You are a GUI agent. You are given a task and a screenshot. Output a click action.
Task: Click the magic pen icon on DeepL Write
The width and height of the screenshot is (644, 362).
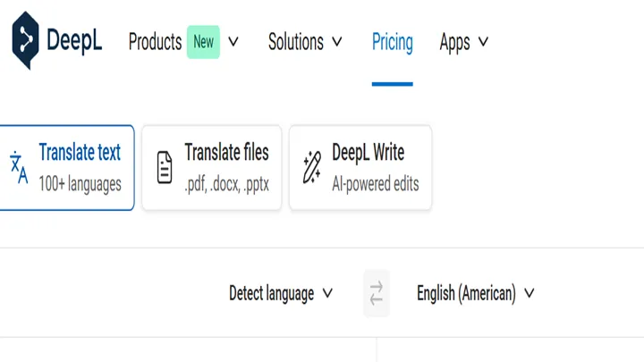click(x=311, y=168)
